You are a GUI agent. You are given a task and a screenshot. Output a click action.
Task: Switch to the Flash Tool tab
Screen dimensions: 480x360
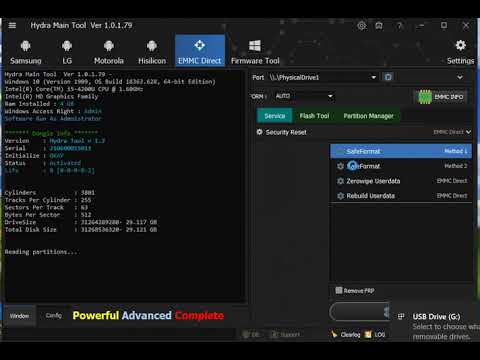(314, 116)
